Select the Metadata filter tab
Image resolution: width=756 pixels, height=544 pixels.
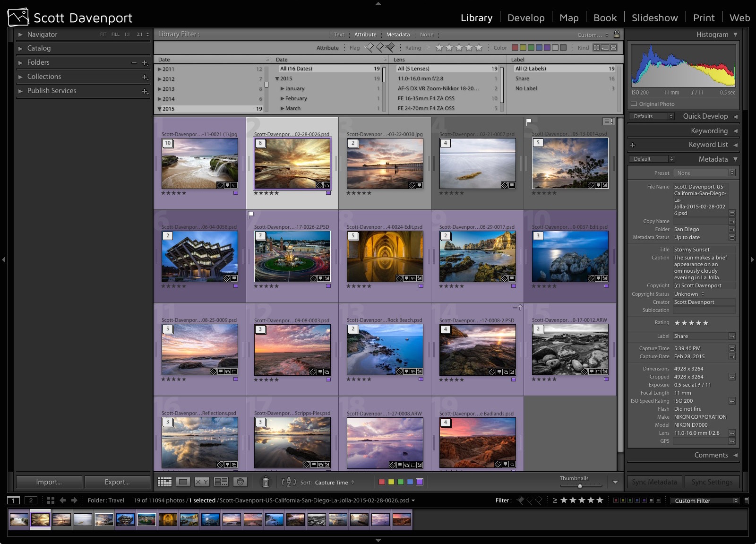pos(398,35)
